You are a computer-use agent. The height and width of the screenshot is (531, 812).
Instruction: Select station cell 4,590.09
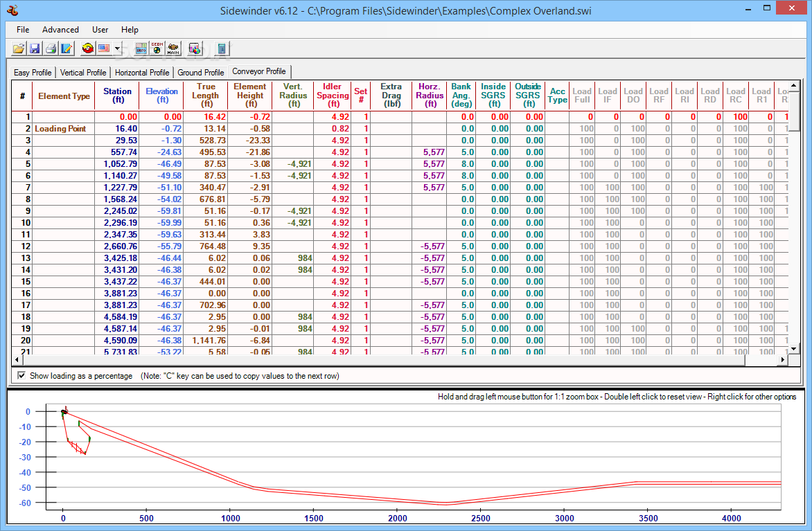[118, 341]
